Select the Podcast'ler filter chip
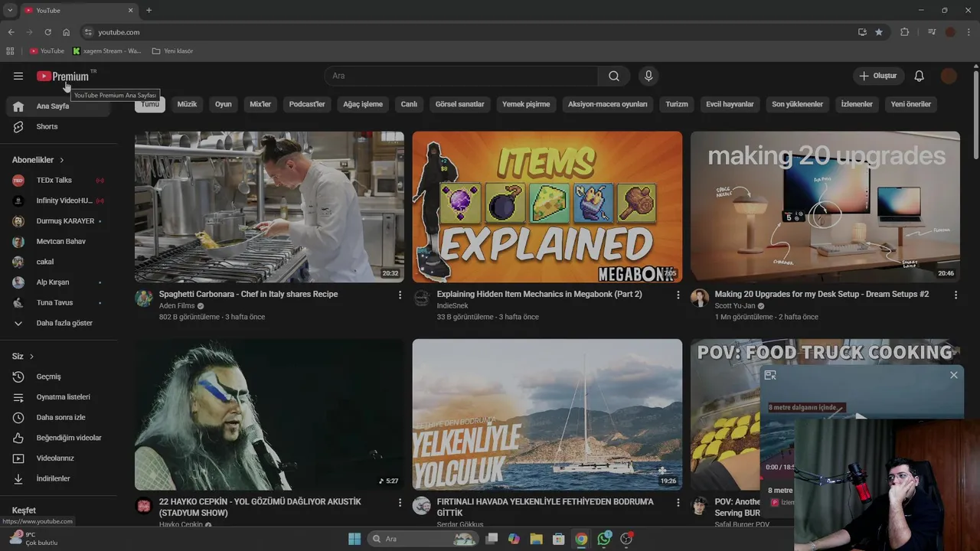This screenshot has width=980, height=551. pyautogui.click(x=307, y=104)
